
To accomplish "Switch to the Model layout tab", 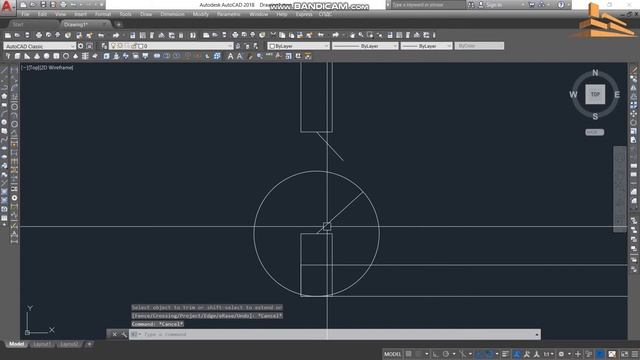I will point(16,344).
